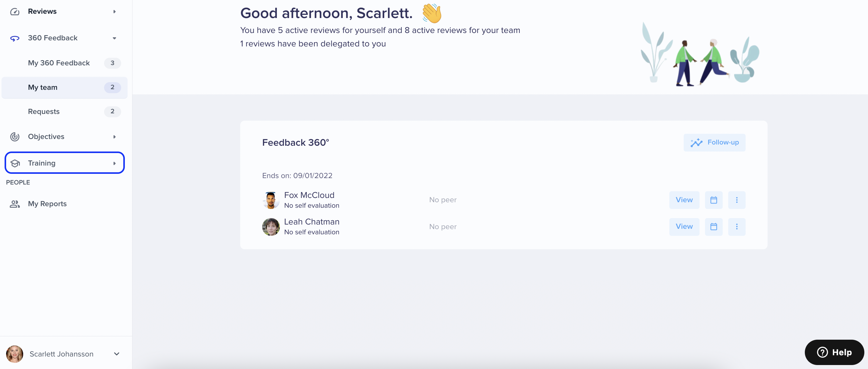Click Leah Chatman's profile photo
The image size is (868, 369).
[x=271, y=227]
